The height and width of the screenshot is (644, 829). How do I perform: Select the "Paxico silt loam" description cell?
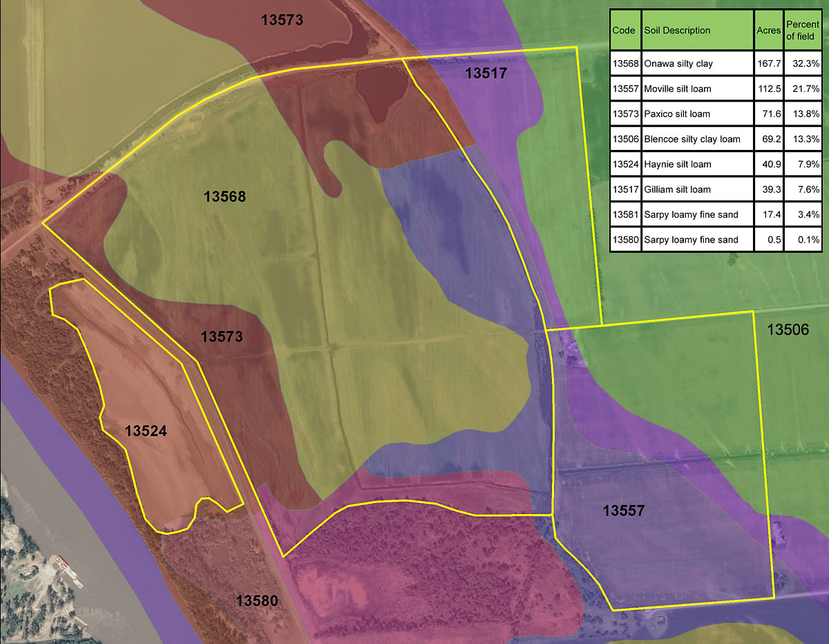tap(697, 114)
